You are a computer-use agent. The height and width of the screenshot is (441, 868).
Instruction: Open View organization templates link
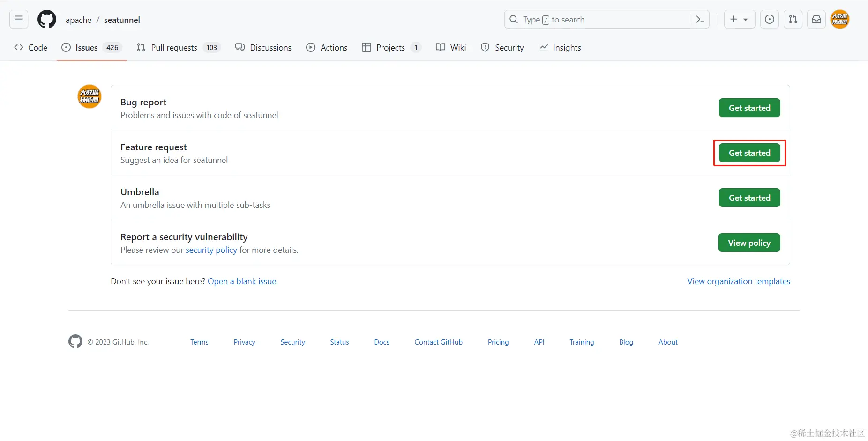(739, 281)
